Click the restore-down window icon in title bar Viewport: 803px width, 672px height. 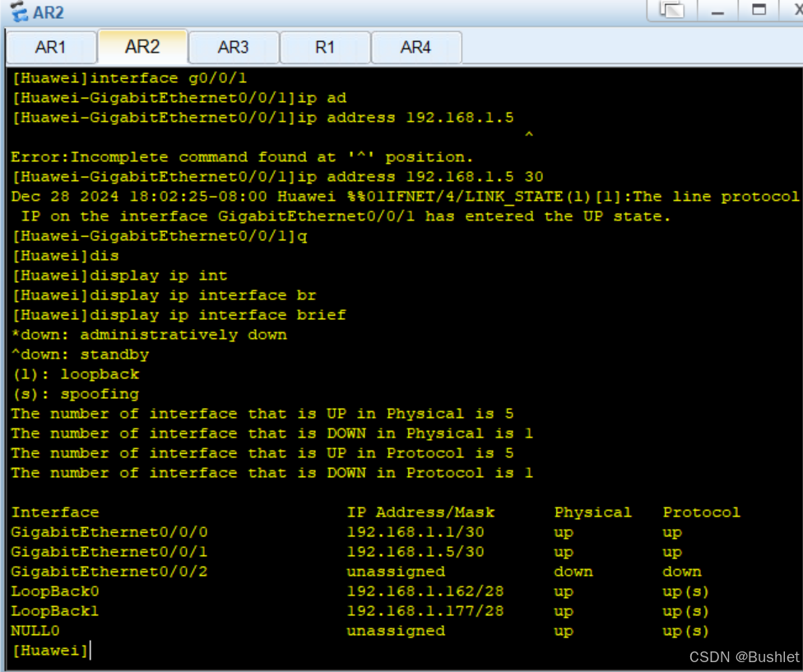pos(672,10)
